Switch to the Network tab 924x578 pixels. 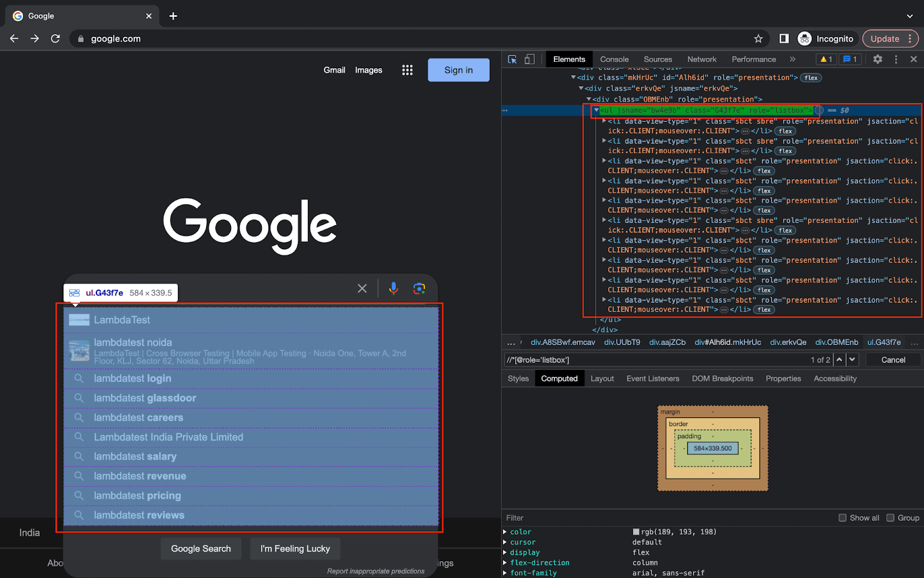[702, 60]
